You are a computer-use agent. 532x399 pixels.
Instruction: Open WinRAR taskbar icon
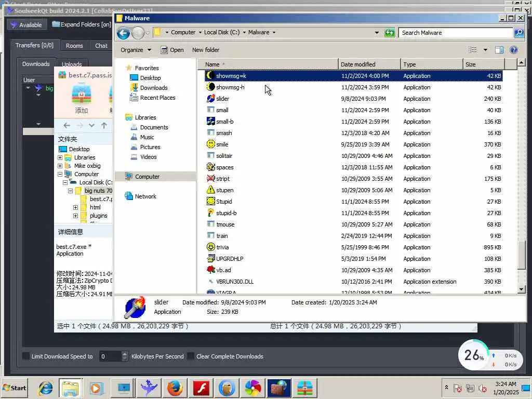click(304, 388)
